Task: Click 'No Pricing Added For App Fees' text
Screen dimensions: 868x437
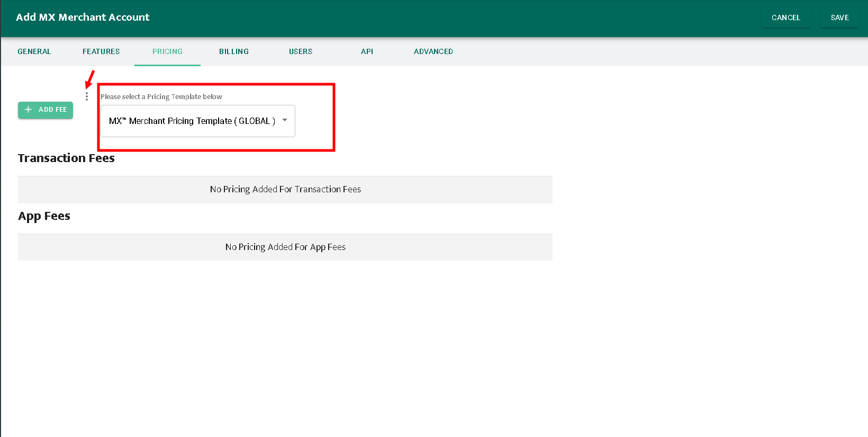Action: [x=285, y=247]
